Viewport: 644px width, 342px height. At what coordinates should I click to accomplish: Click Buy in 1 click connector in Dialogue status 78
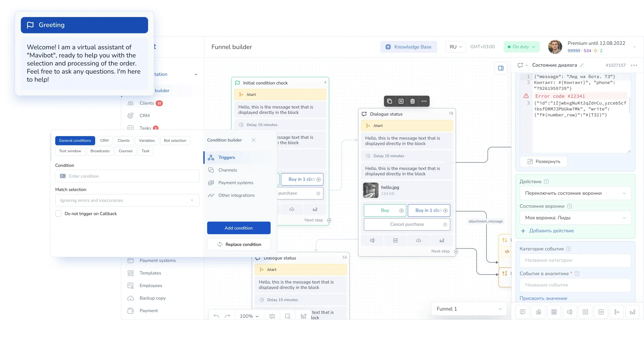(446, 211)
